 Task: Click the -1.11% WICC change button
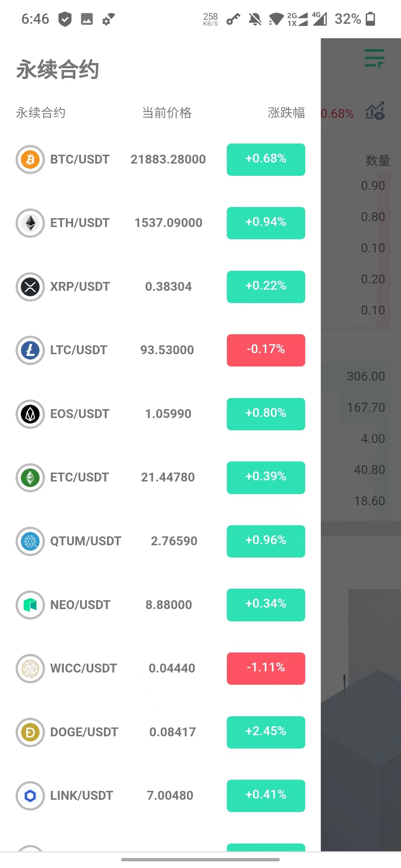[x=266, y=668]
